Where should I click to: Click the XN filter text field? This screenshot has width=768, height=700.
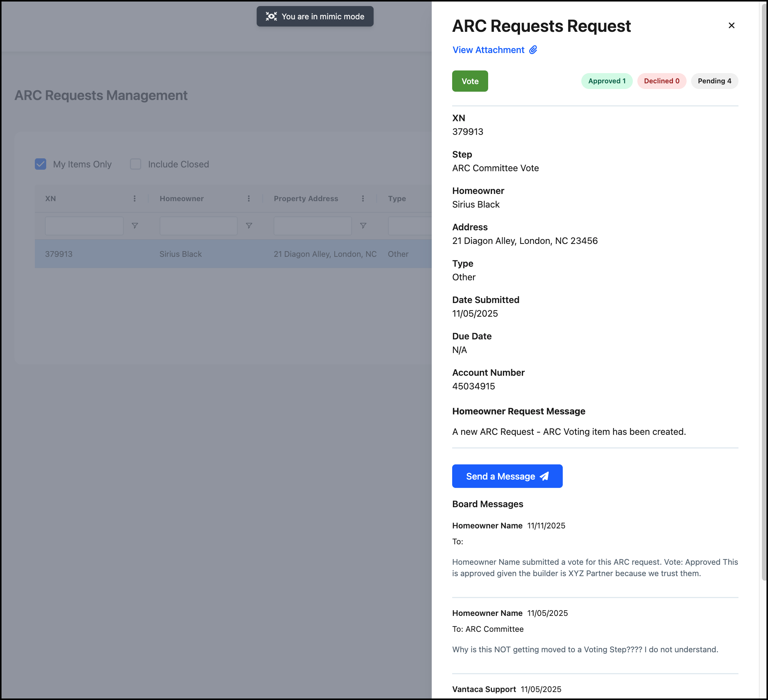coord(84,226)
